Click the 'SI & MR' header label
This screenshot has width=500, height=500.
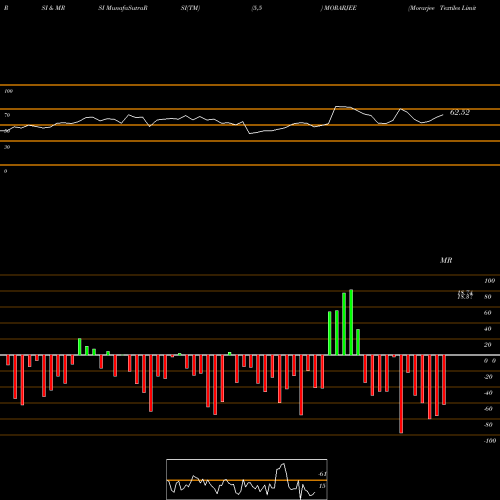point(53,8)
